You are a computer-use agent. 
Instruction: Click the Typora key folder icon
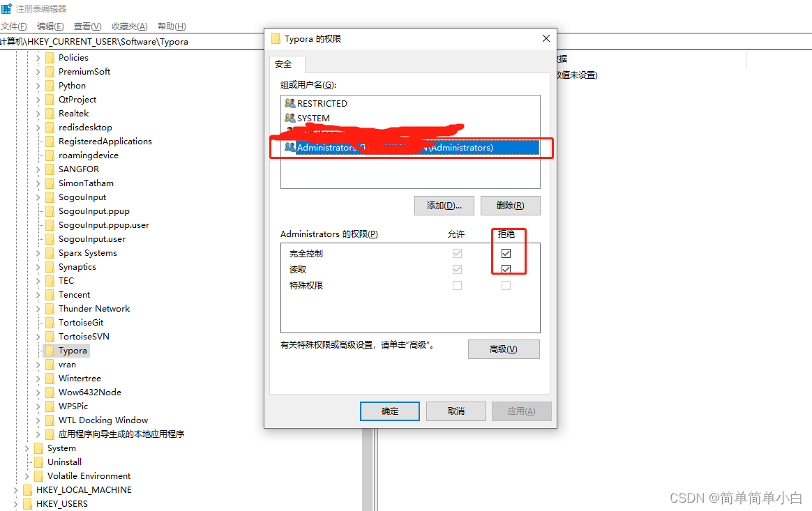50,351
